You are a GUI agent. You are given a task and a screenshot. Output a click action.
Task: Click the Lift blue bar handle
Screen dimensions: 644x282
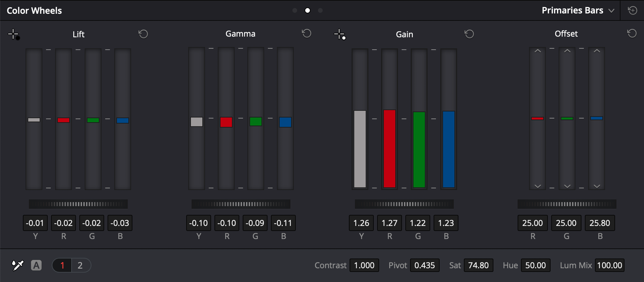pos(123,121)
